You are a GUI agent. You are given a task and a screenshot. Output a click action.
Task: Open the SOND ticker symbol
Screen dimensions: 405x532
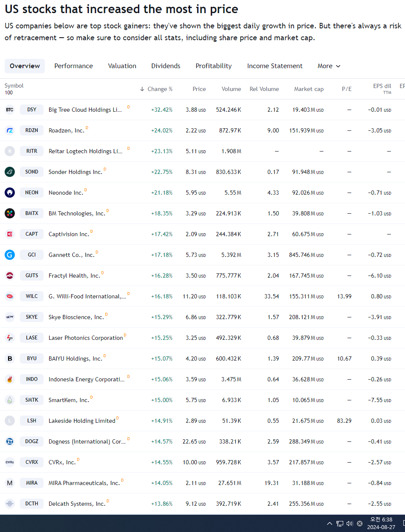[x=32, y=172]
